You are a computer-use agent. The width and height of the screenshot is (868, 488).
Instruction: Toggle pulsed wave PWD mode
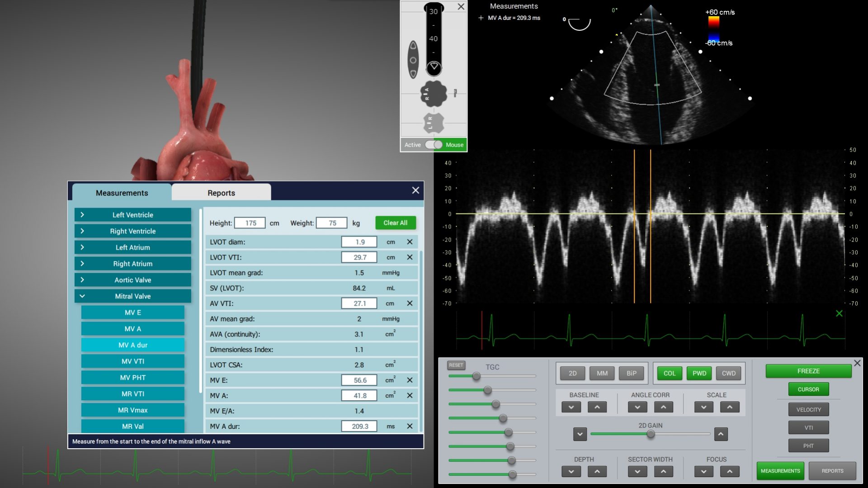point(699,373)
